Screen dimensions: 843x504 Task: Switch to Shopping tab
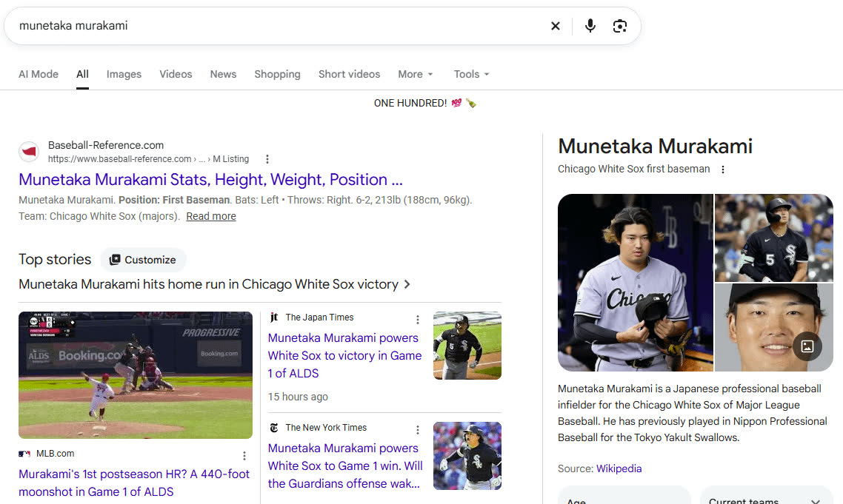[x=277, y=74]
